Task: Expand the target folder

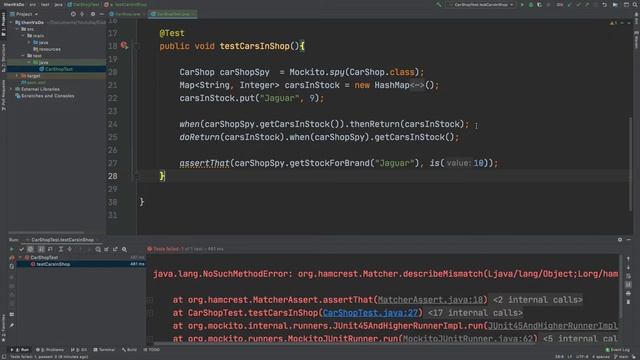Action: click(x=17, y=76)
